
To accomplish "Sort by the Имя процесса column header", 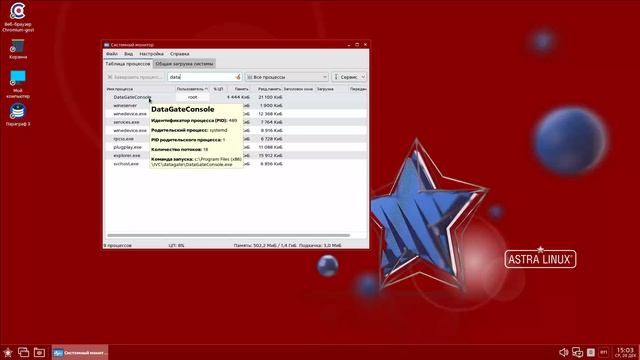I will (140, 89).
